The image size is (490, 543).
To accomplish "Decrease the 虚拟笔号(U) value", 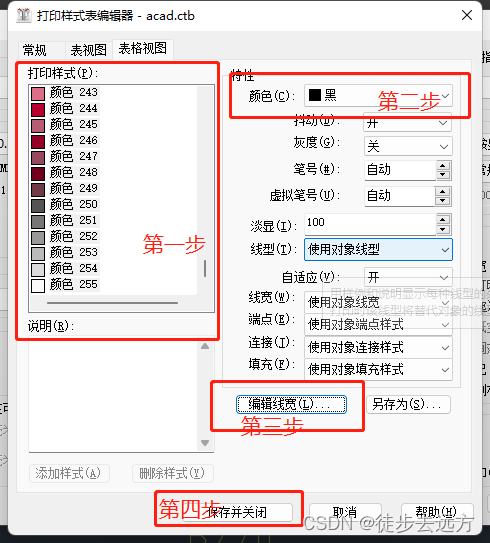I will click(443, 201).
